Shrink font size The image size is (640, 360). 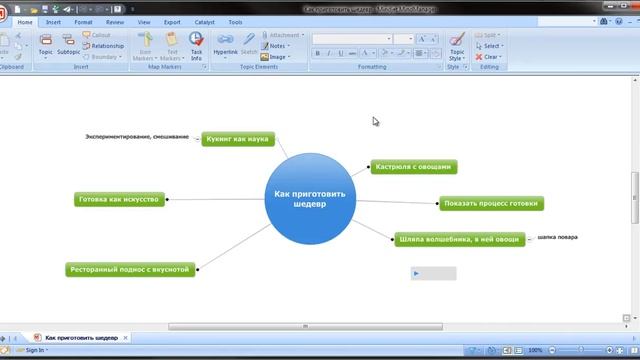point(433,39)
